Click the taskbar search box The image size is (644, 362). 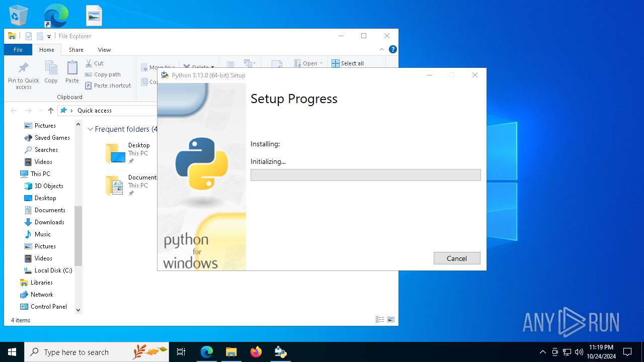coord(97,352)
